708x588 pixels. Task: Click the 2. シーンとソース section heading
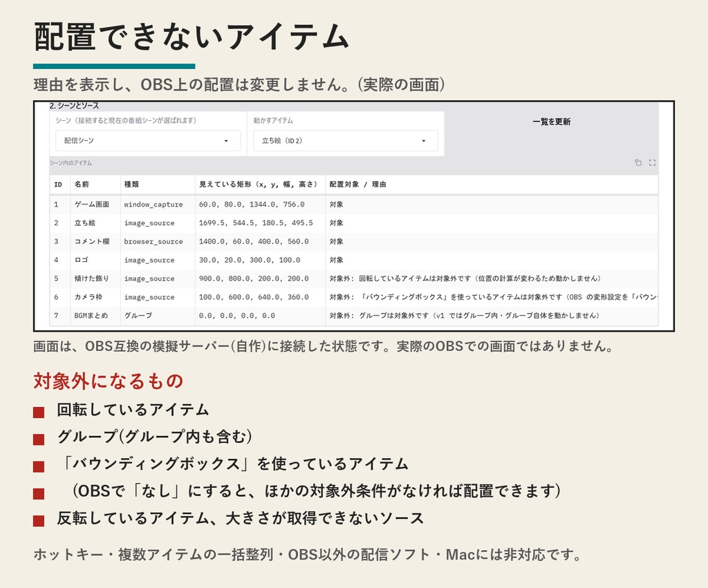(74, 106)
